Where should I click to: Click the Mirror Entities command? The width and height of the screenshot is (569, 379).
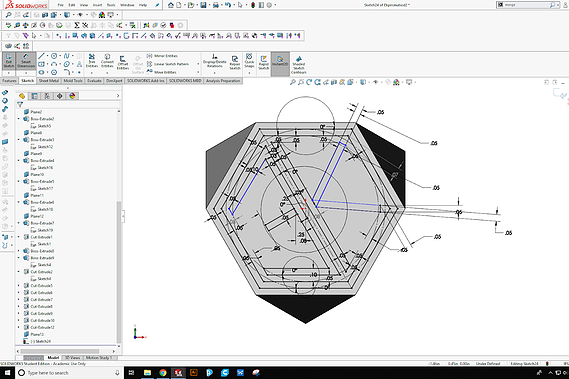tap(162, 56)
